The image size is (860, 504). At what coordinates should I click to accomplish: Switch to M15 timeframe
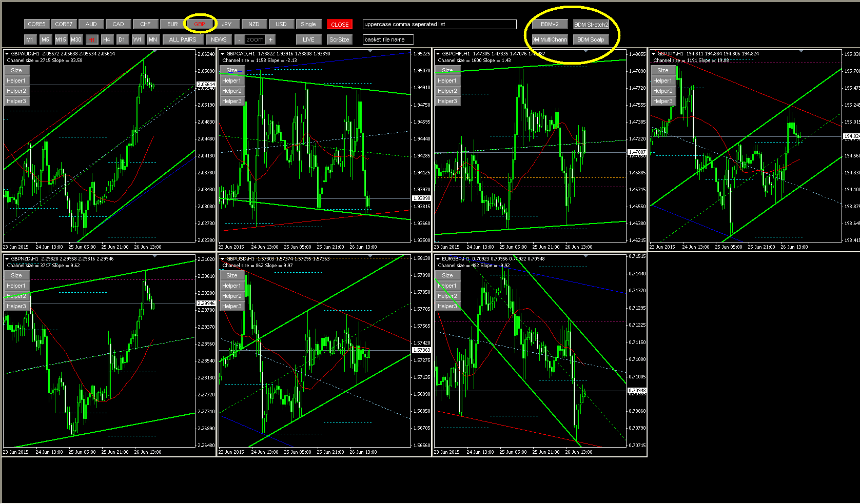click(x=61, y=39)
